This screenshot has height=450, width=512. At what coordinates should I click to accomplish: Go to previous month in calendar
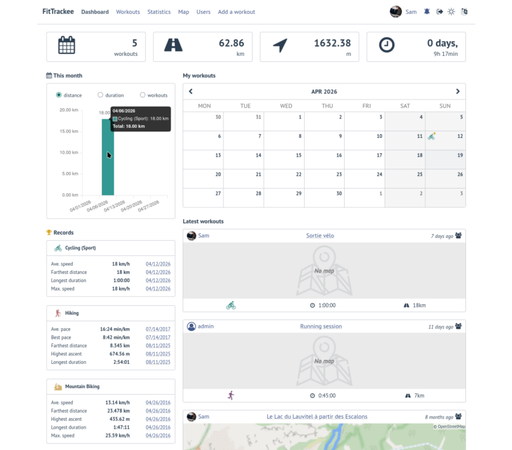tap(191, 91)
